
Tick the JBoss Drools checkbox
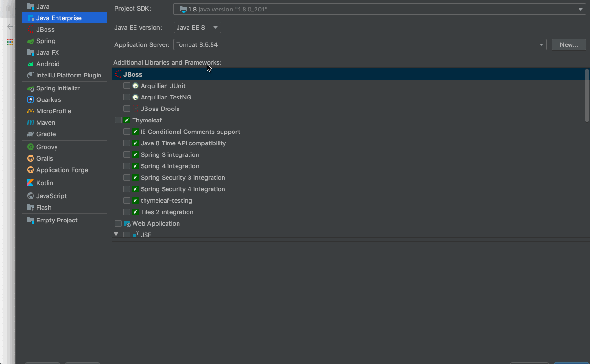pyautogui.click(x=127, y=109)
